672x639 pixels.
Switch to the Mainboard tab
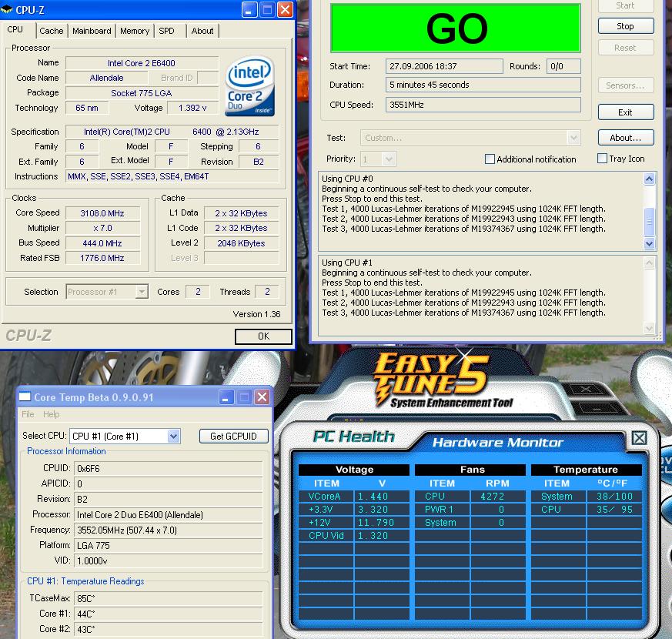click(x=92, y=31)
